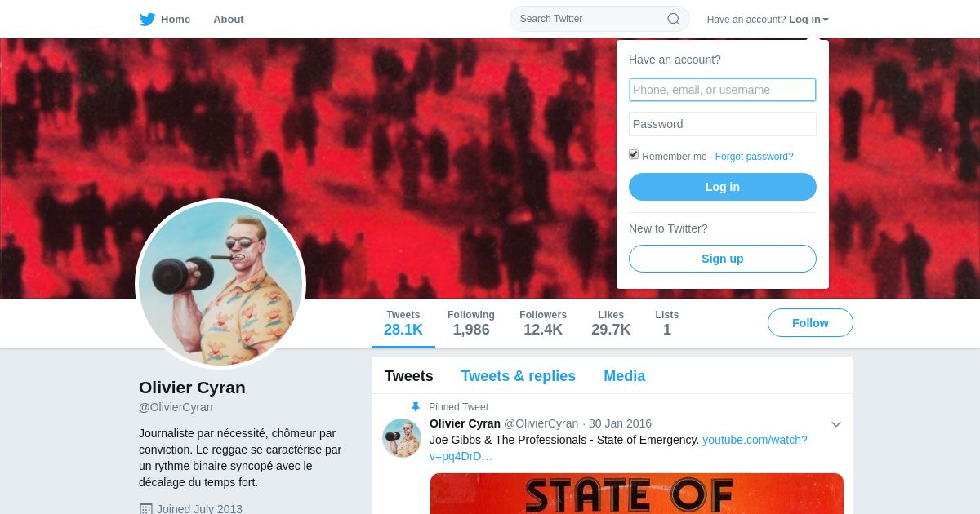Switch to the Media tab
The width and height of the screenshot is (980, 514).
[625, 376]
